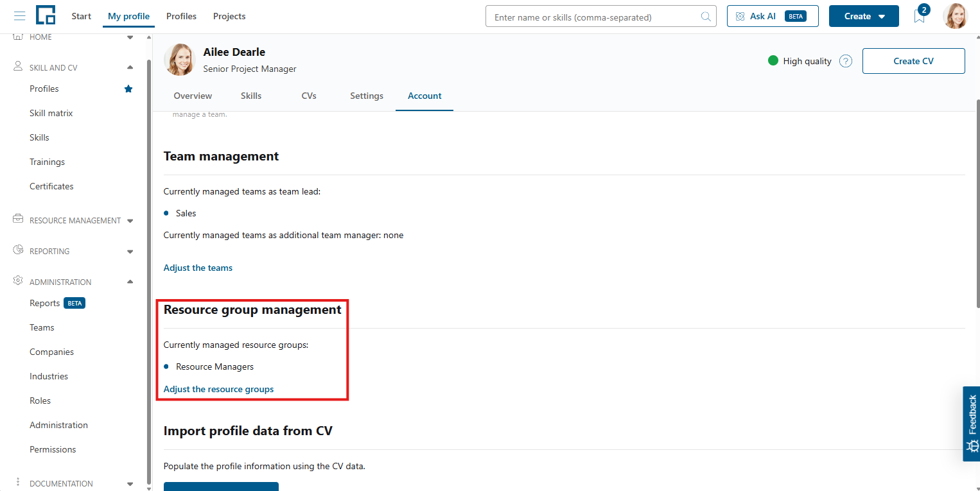Open Permissions in the sidebar
The image size is (980, 491).
[53, 449]
